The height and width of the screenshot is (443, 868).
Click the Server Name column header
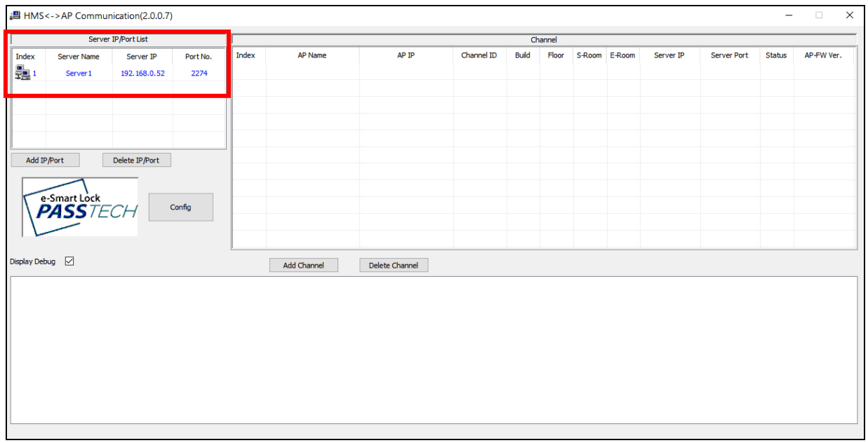[x=79, y=57]
